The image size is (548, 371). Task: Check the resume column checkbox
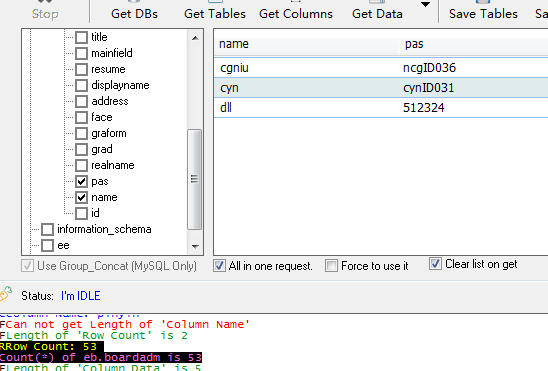[81, 69]
